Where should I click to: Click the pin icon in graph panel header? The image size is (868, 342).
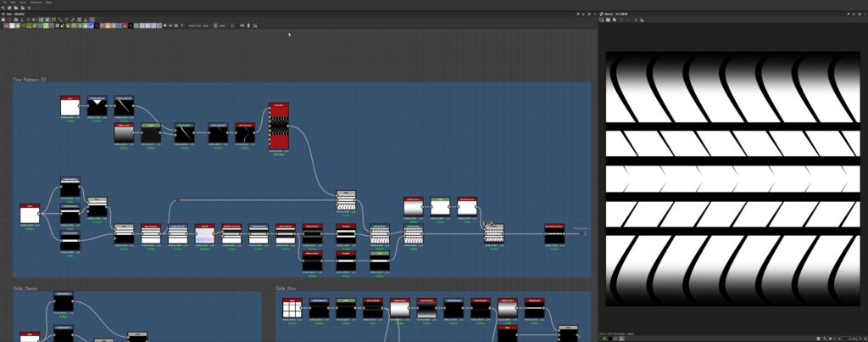[x=578, y=14]
